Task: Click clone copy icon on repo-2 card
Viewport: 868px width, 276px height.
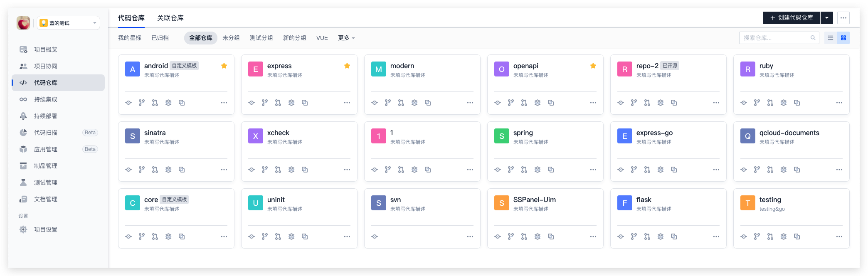Action: (674, 103)
